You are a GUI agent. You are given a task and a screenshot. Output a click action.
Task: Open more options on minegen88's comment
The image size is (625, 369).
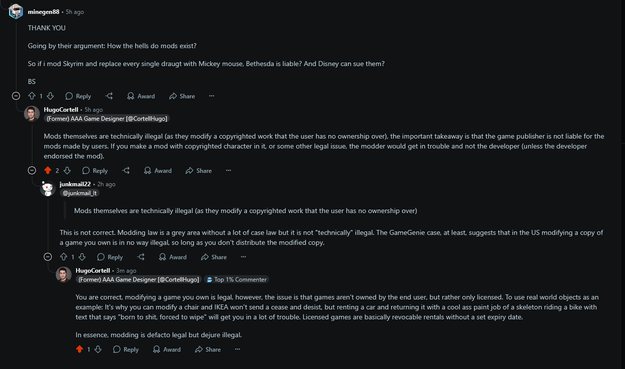point(212,96)
